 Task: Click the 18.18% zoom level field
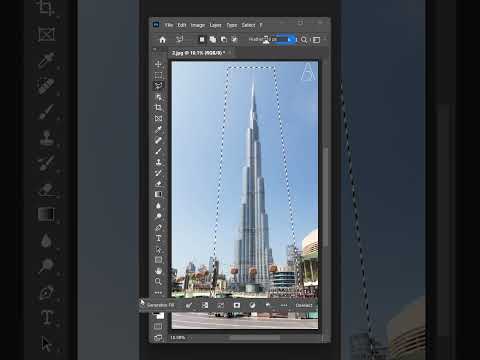(x=178, y=338)
